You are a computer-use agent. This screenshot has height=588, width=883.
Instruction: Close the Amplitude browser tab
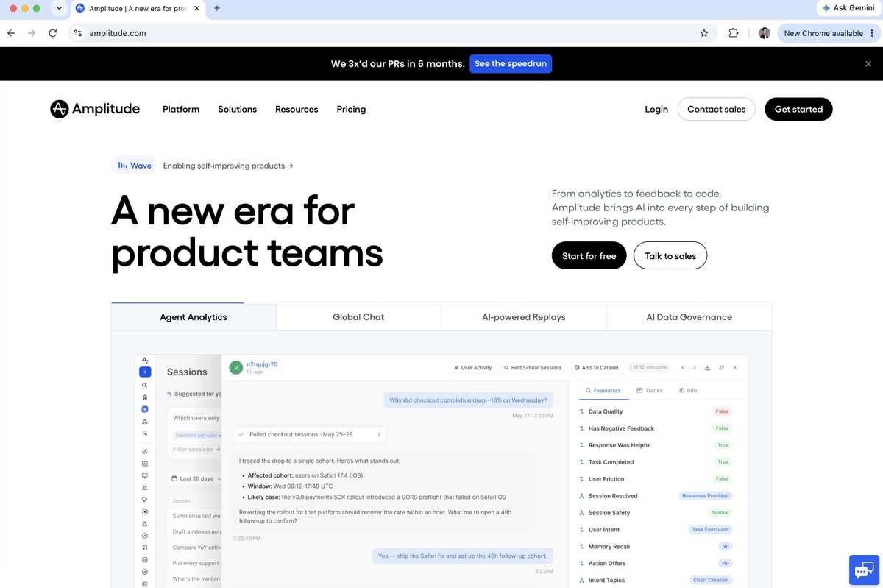pyautogui.click(x=196, y=8)
